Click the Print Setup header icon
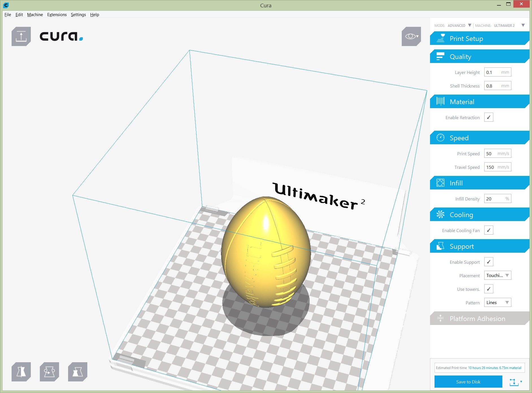 (x=441, y=38)
